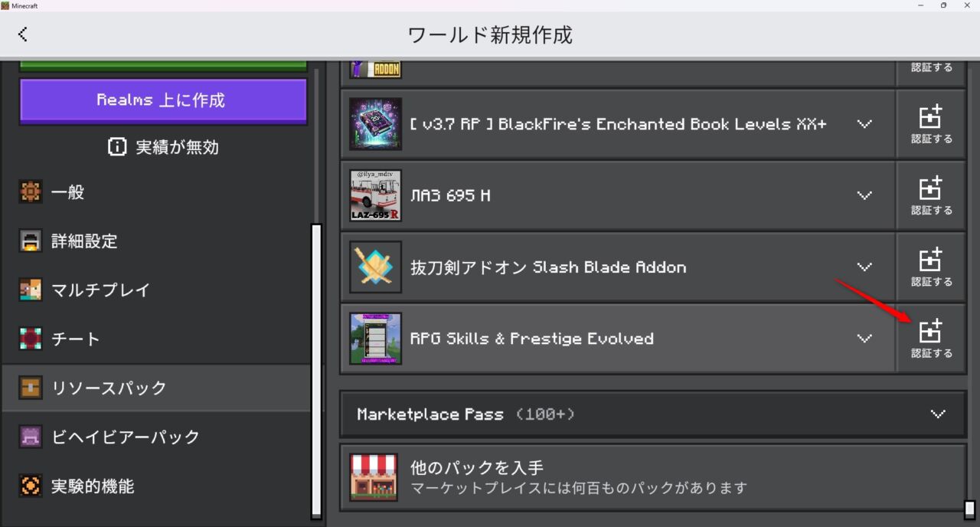980x527 pixels.
Task: Activate the Slash Blade Addon pack
Action: pos(931,267)
